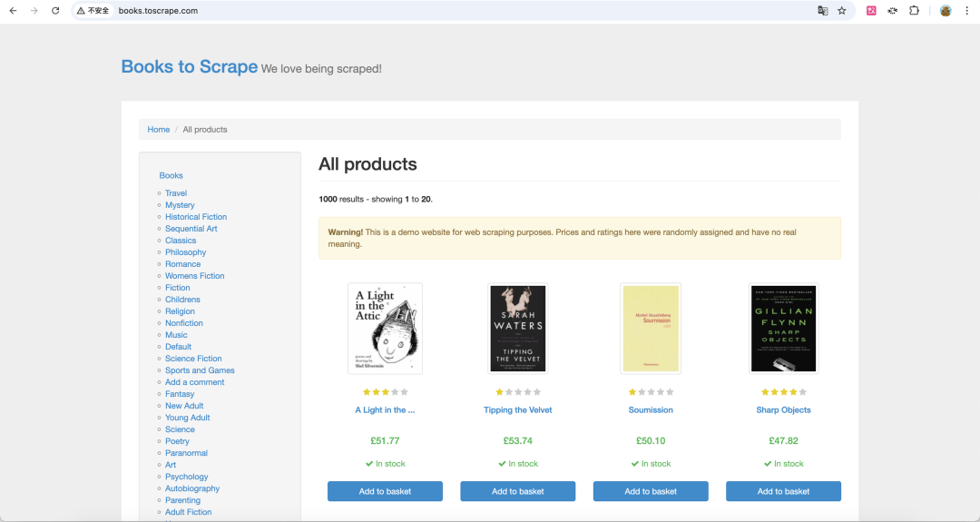Image resolution: width=980 pixels, height=522 pixels.
Task: Open the Mystery category
Action: pos(180,205)
